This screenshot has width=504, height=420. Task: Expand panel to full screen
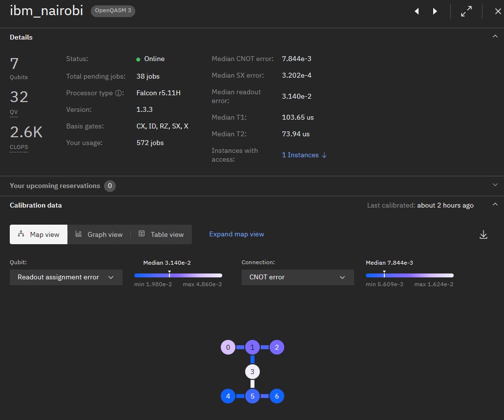point(466,11)
